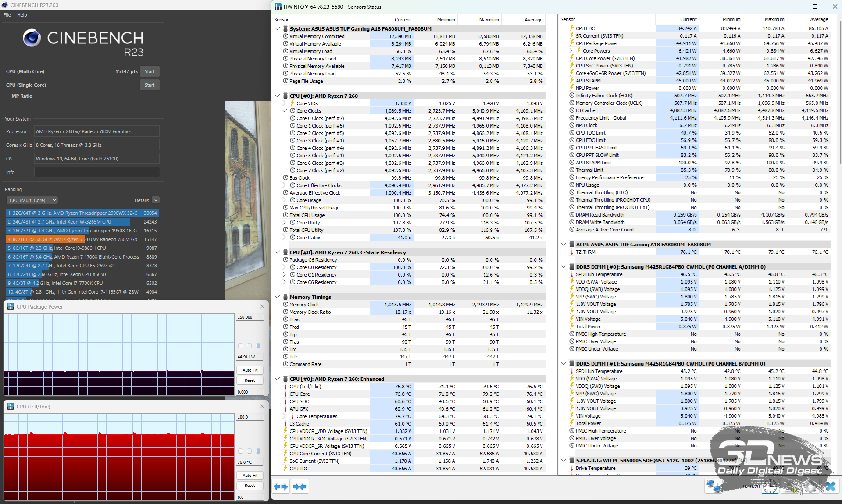This screenshot has width=842, height=504.
Task: Open HWiNFO settings gear icon
Action: click(x=811, y=486)
